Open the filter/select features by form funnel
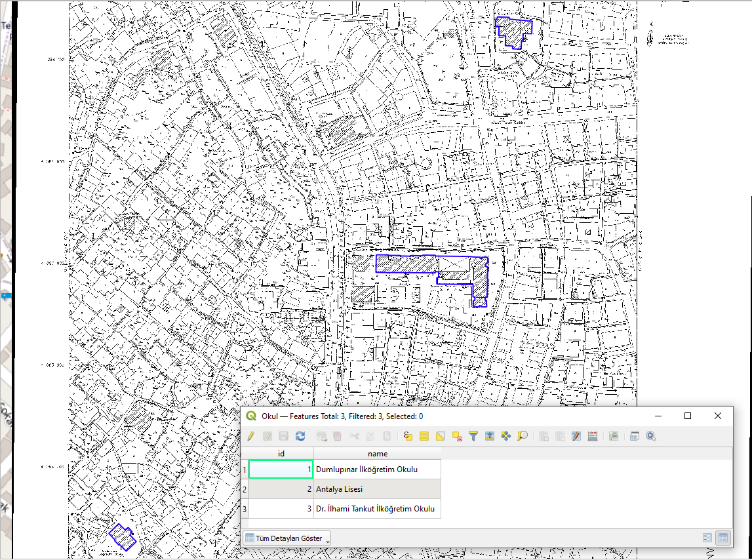752x560 pixels. 473,436
